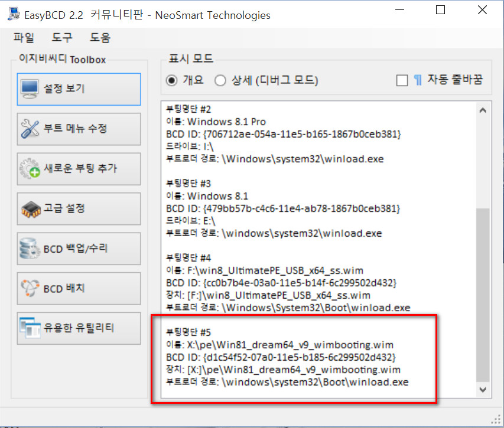Image resolution: width=504 pixels, height=428 pixels.
Task: Click the gear-plus icon on 새로운 부팅 추가
Action: 30,169
